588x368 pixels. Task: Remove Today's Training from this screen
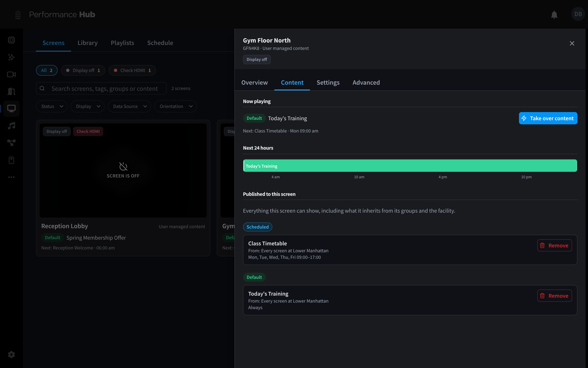(x=555, y=296)
